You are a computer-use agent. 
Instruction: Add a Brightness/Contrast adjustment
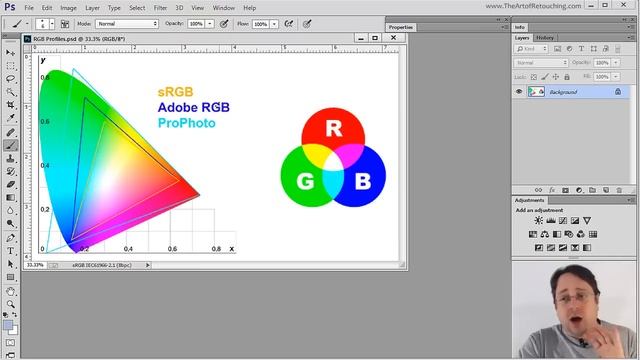(539, 220)
